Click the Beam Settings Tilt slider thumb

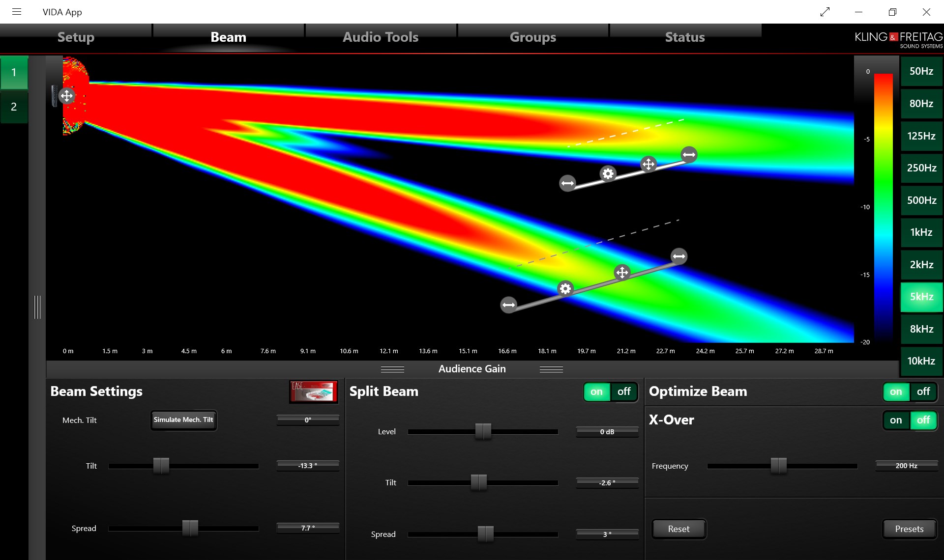(161, 466)
